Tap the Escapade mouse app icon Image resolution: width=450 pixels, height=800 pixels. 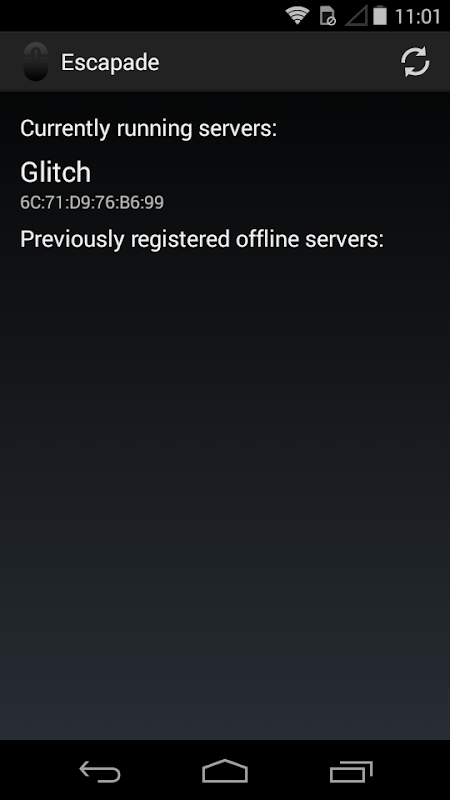36,62
